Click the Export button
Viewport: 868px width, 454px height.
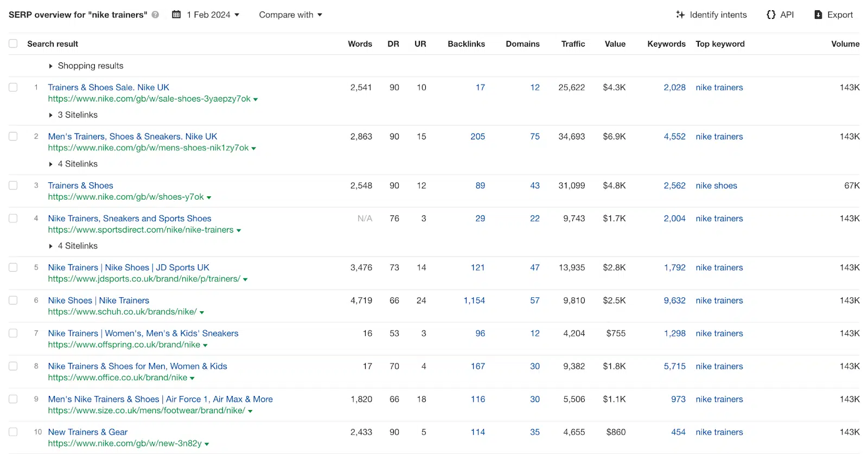tap(833, 15)
